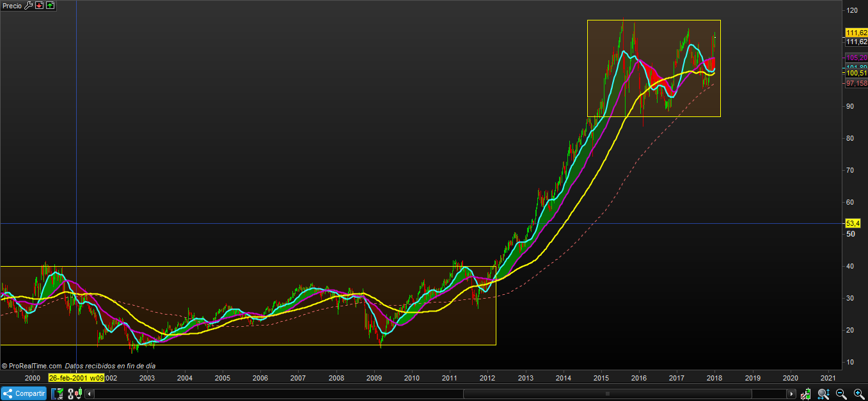Click the yellow 100,51 moving average label
The height and width of the screenshot is (401, 868).
tap(856, 73)
